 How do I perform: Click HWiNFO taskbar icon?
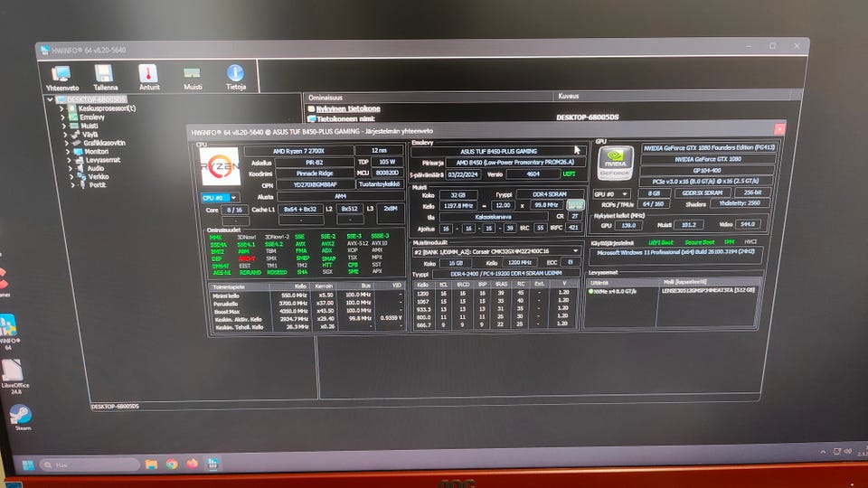[212, 464]
